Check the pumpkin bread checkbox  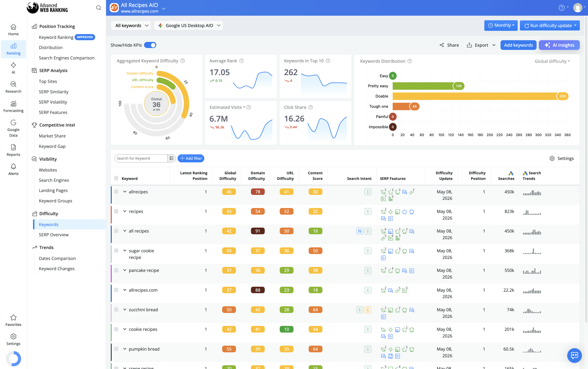click(x=116, y=349)
